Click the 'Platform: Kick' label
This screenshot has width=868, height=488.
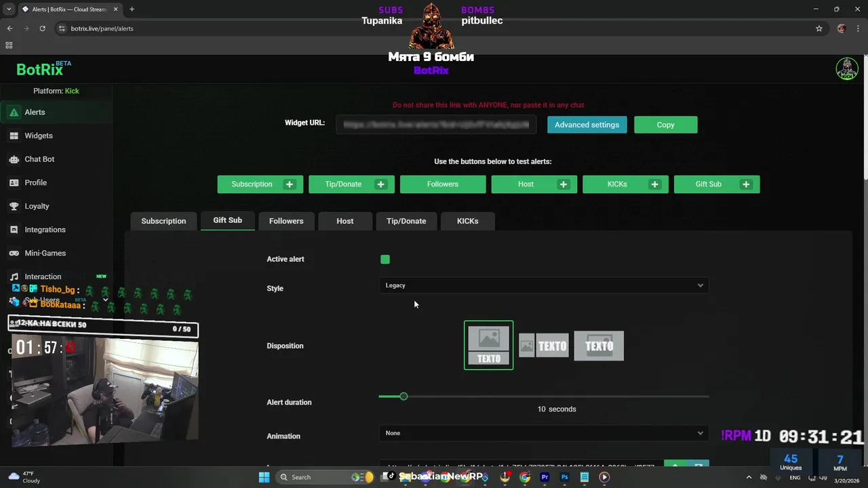tap(56, 91)
